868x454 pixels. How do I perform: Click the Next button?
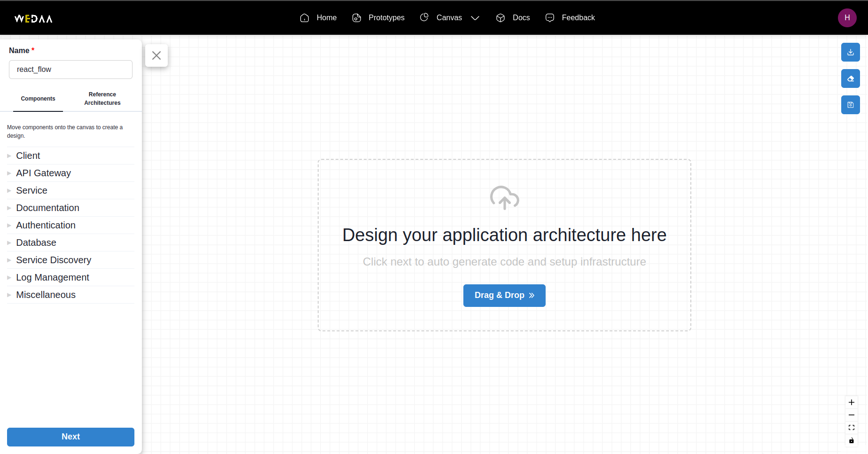(x=70, y=437)
